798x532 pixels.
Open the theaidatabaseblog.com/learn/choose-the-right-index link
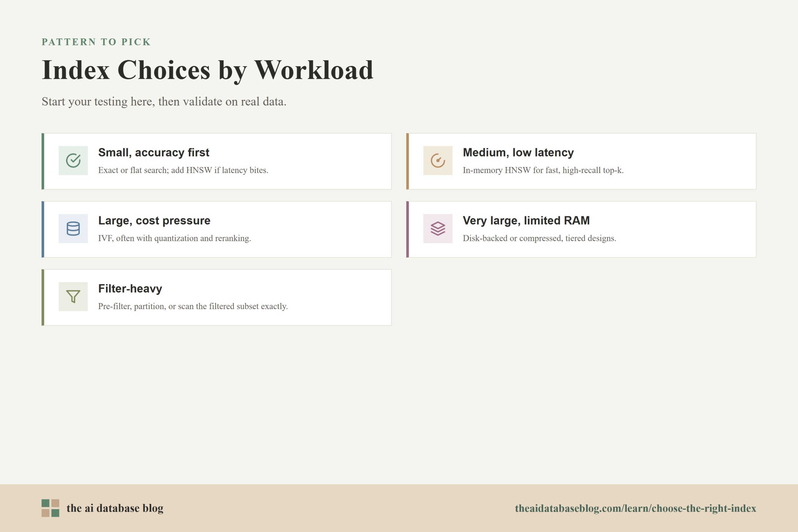click(636, 508)
